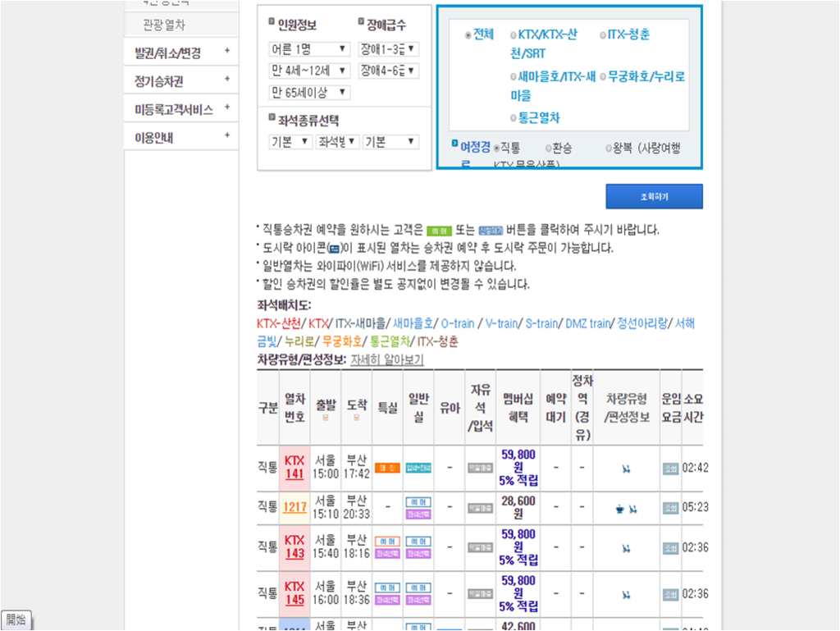Sort by the 출발 column arrow icon

[x=326, y=418]
